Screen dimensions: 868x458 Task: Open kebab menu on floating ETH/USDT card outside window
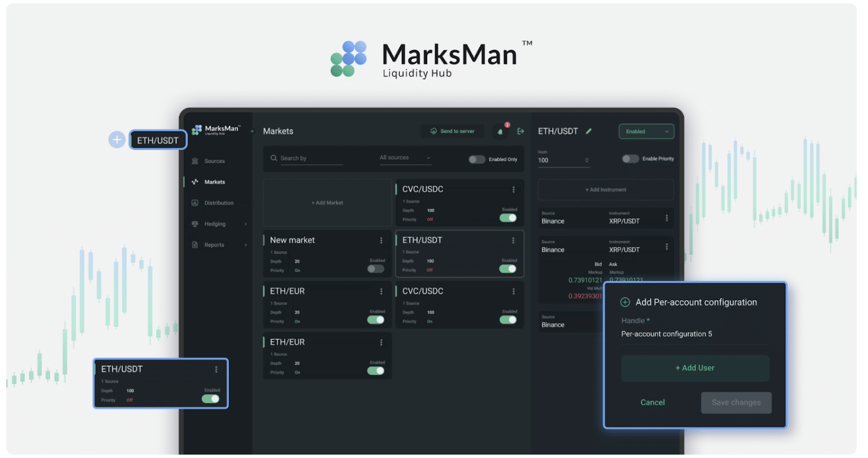[x=216, y=369]
